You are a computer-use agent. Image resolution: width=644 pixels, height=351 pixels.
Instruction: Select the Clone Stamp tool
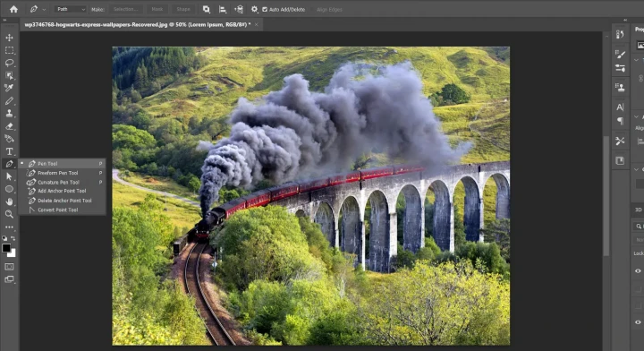pyautogui.click(x=9, y=114)
